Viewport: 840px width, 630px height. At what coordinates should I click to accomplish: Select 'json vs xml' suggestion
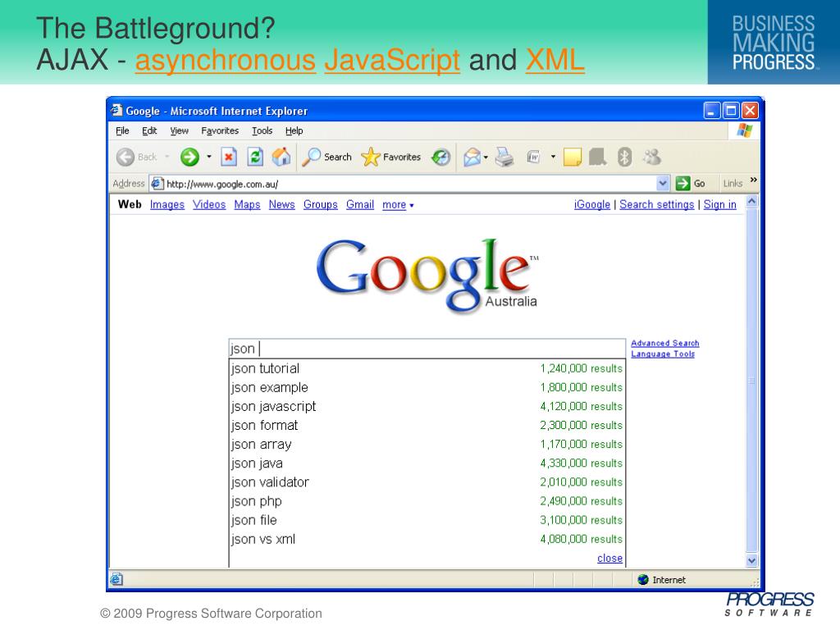[x=427, y=540]
